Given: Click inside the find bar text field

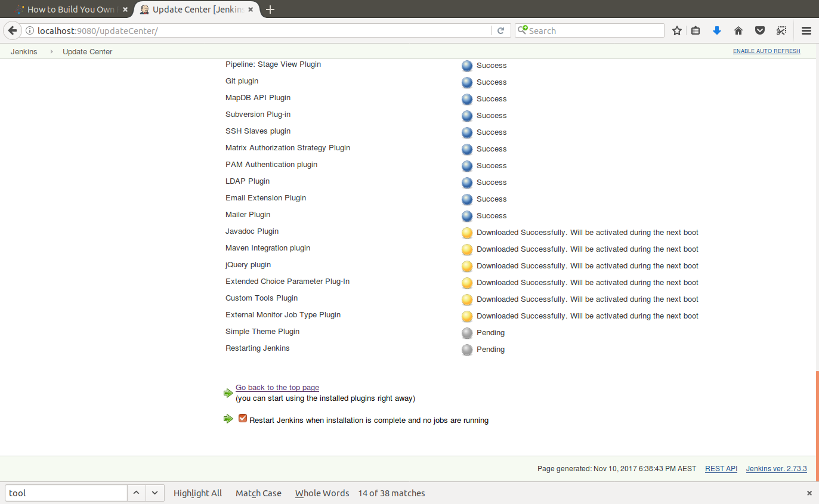Looking at the screenshot, I should coord(66,493).
